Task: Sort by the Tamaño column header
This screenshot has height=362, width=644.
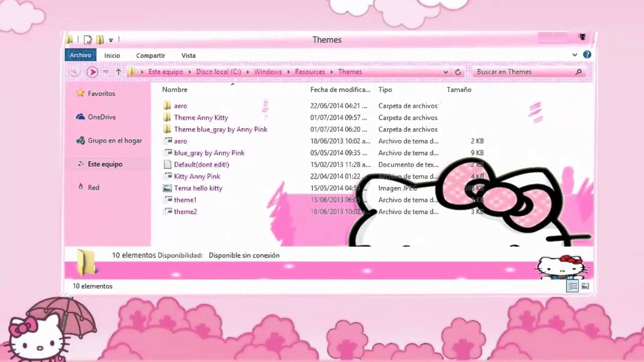Action: (x=459, y=89)
